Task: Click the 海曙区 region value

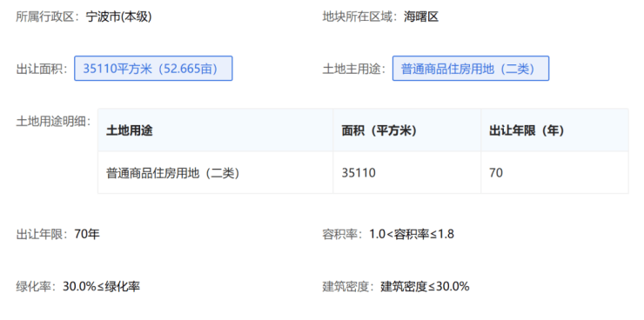Action: point(421,17)
